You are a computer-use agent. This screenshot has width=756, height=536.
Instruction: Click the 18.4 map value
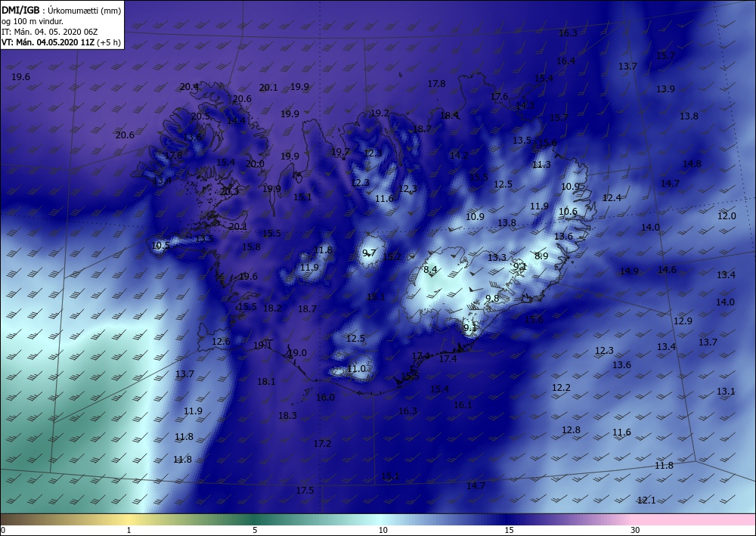pos(449,116)
